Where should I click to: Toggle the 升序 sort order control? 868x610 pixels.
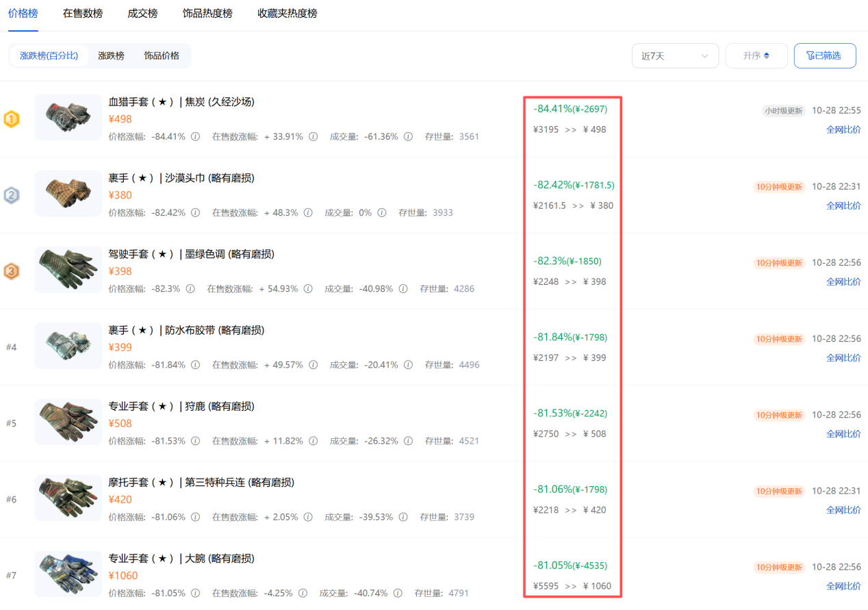click(x=756, y=56)
